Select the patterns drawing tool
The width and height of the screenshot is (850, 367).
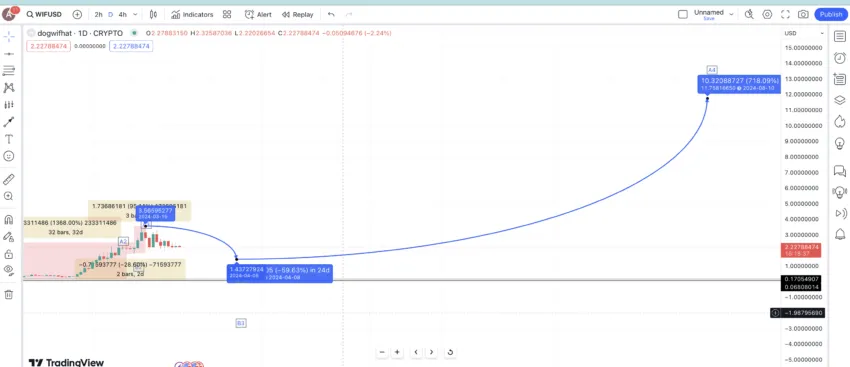coord(9,87)
